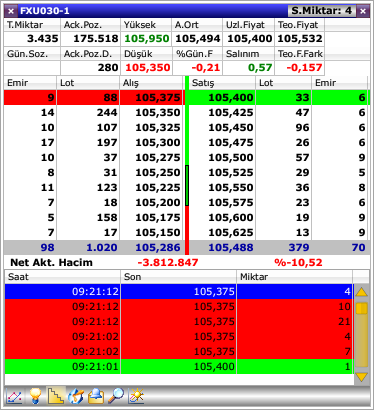Open the line chart icon in bottom toolbar

pos(14,396)
